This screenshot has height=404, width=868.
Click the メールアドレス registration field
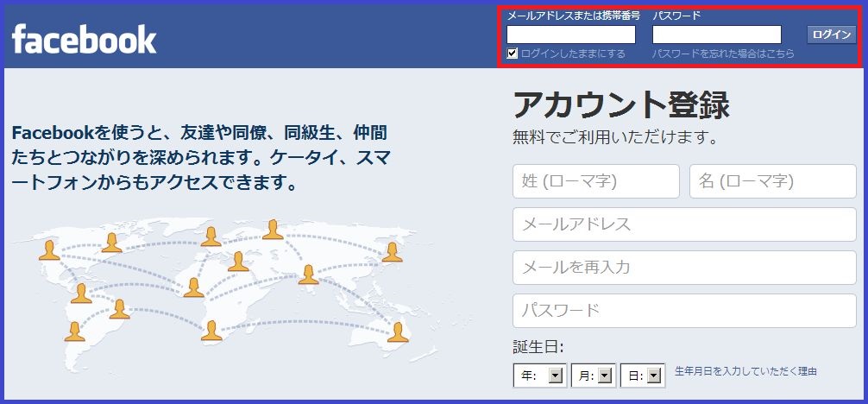[x=685, y=224]
